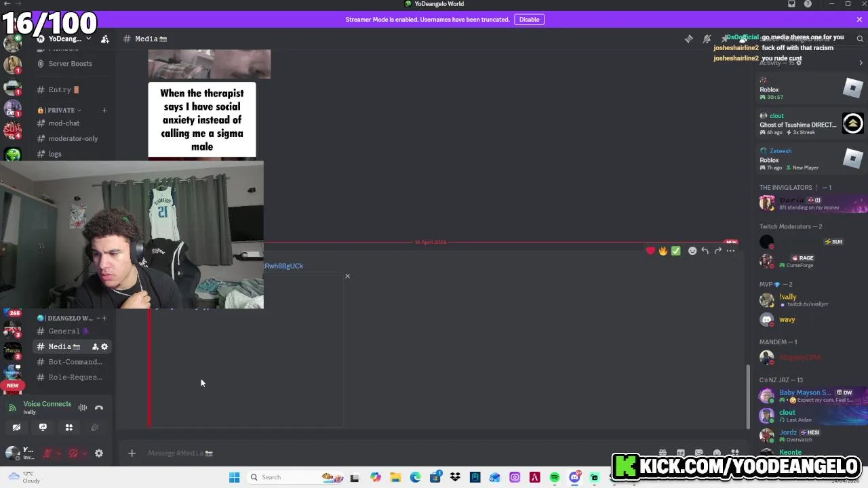This screenshot has width=868, height=488.
Task: Open the audio output options arrow
Action: tap(83, 453)
